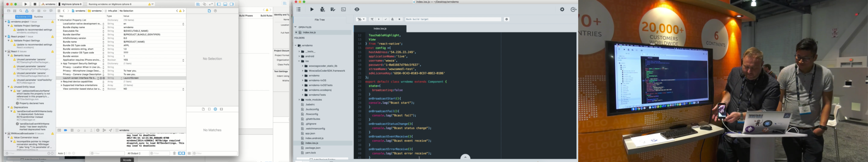Click the Build Phases tab behind Xcode
This screenshot has height=162, width=868.
coord(246,16)
